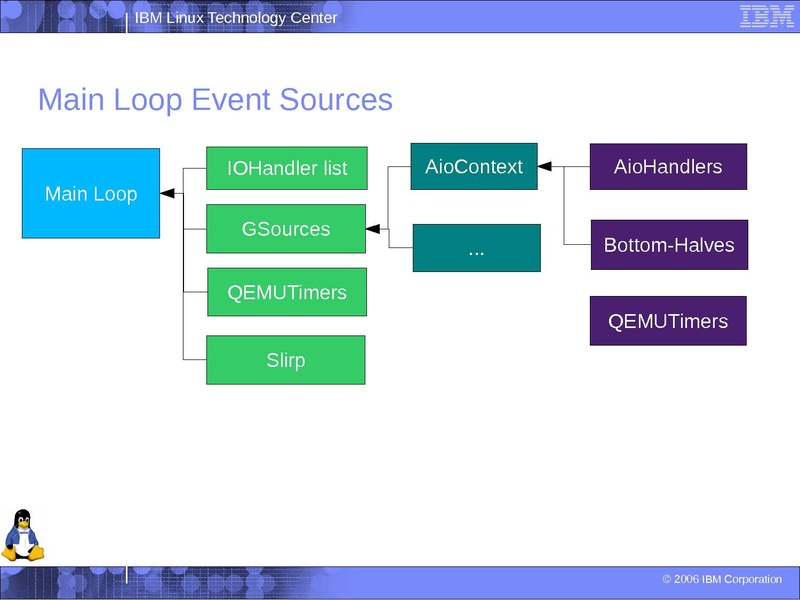This screenshot has height=600, width=800.
Task: Click the AioHandlers purple box
Action: click(668, 167)
